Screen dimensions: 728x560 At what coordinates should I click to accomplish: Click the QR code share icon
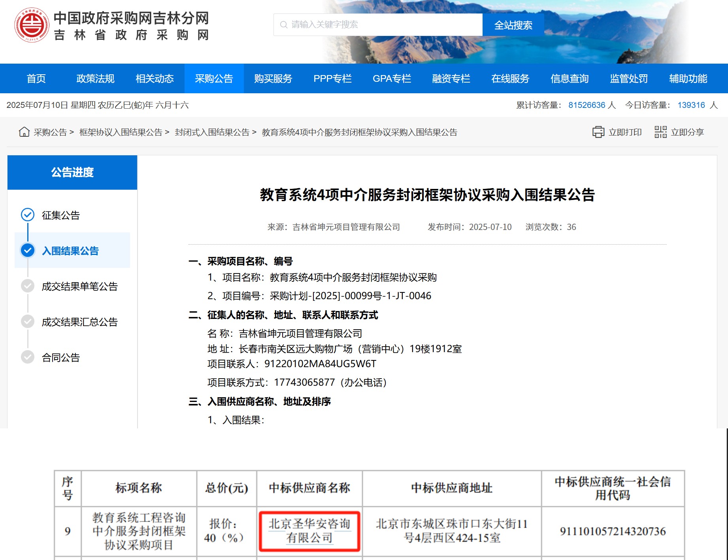point(660,132)
